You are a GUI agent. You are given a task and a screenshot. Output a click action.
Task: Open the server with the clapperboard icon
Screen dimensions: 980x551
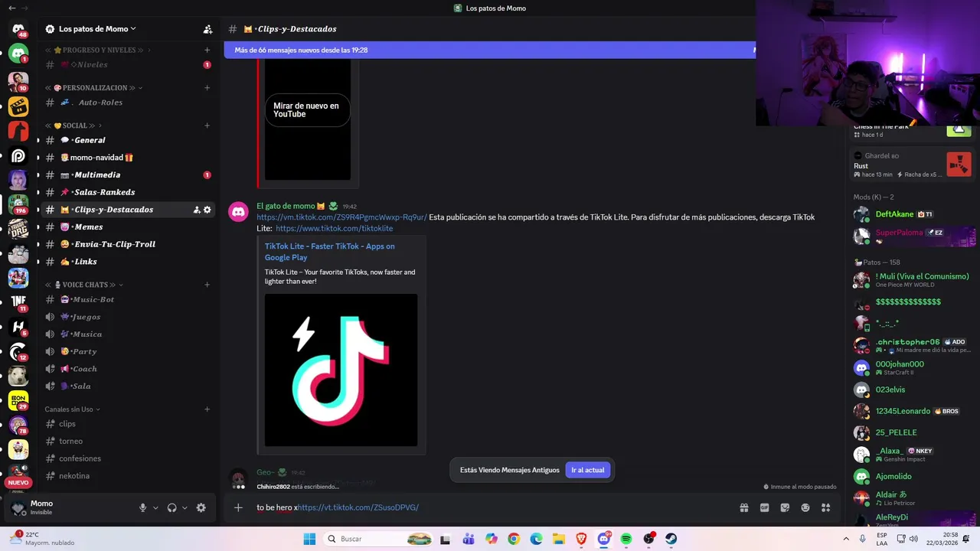point(18,106)
